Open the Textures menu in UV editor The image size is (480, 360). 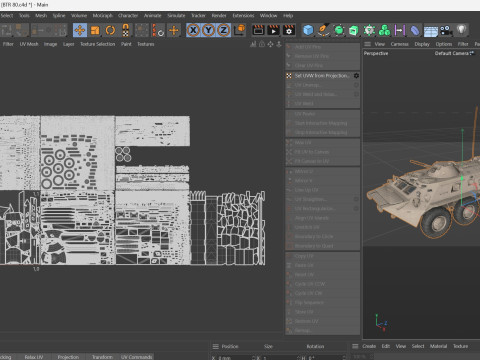146,44
